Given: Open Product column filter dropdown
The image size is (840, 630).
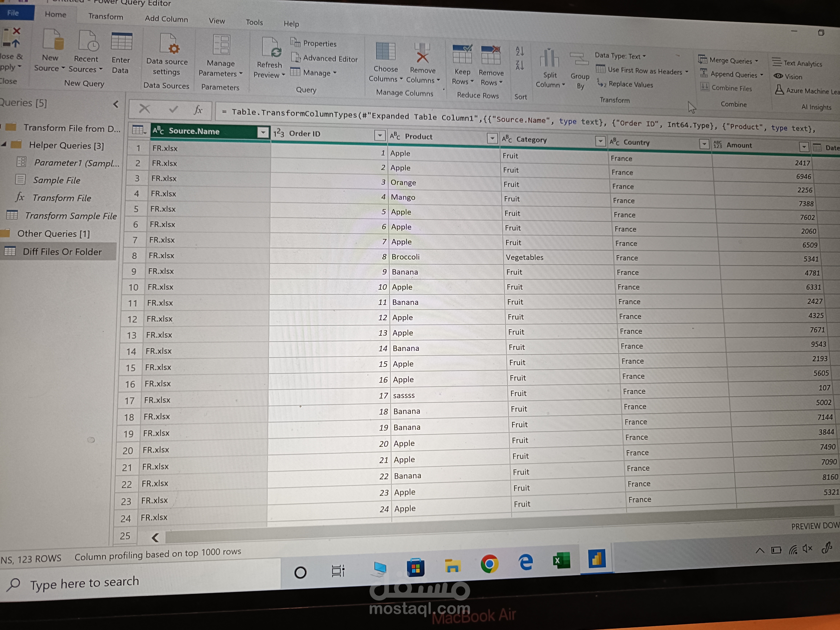Looking at the screenshot, I should click(x=492, y=138).
